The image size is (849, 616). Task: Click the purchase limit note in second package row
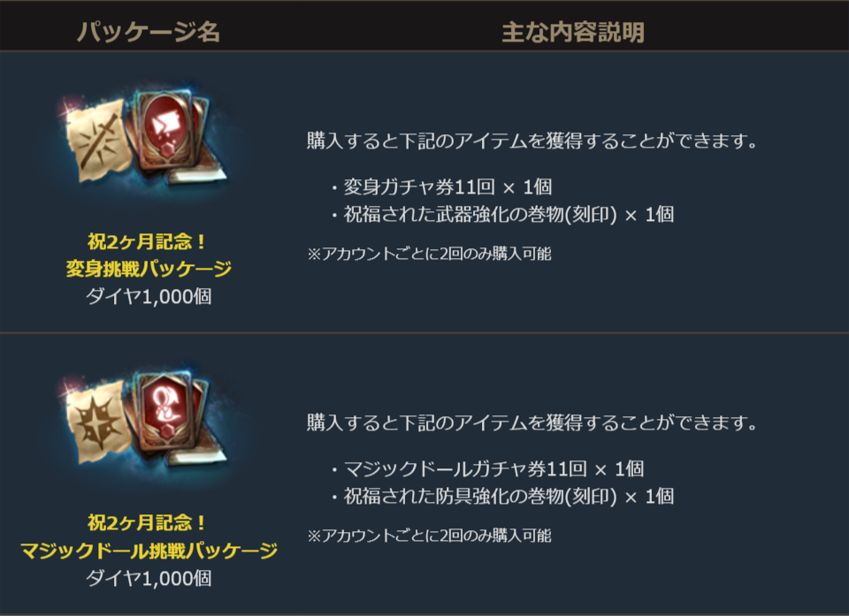428,536
